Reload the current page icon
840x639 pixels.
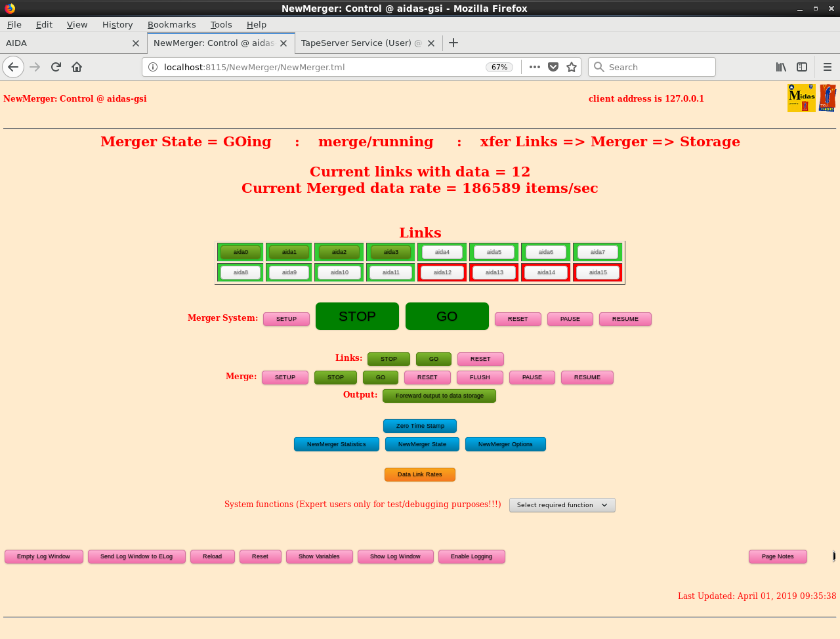[x=56, y=67]
